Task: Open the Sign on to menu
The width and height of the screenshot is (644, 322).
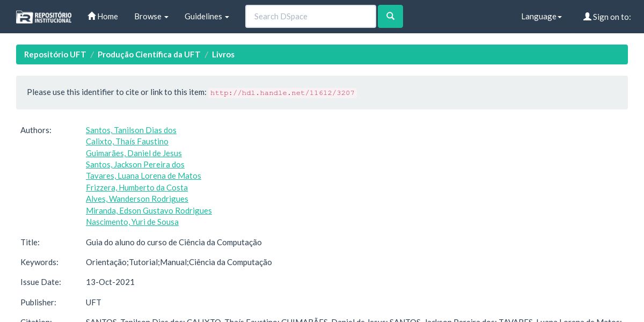Action: (x=607, y=17)
